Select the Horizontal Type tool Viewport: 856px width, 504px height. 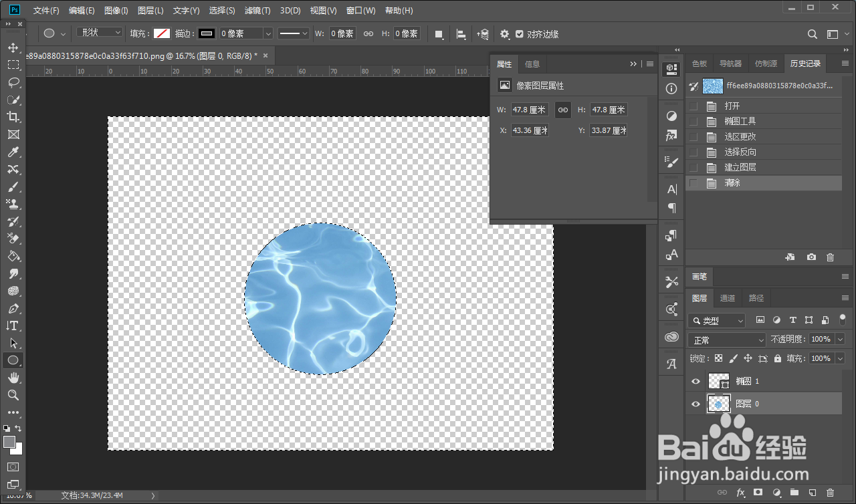[13, 326]
